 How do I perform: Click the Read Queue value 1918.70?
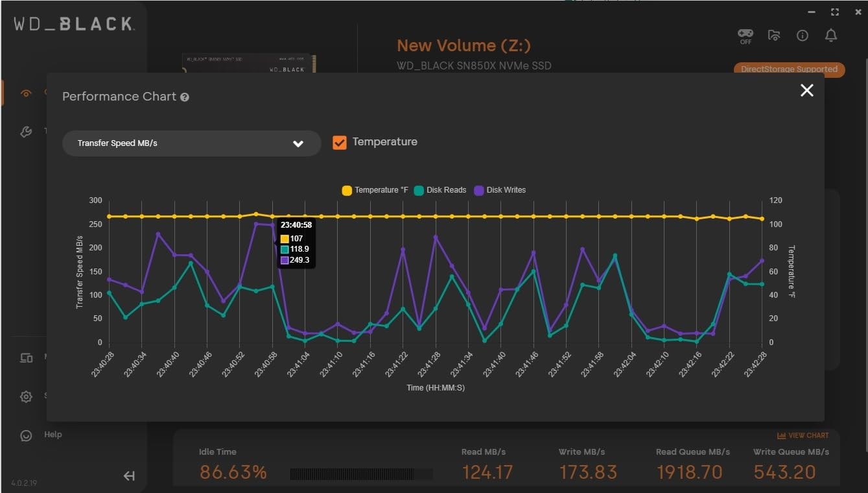(689, 472)
